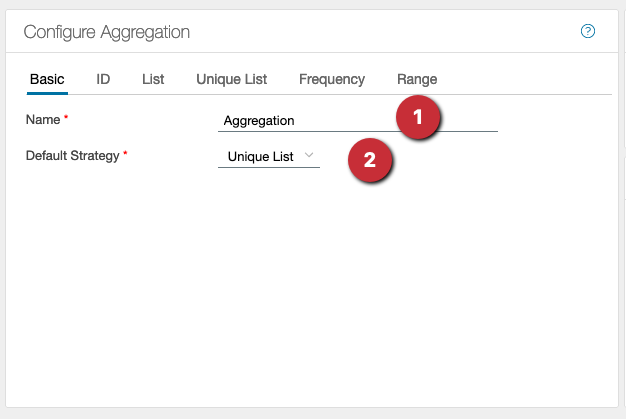
Task: Open the List tab
Action: pyautogui.click(x=153, y=79)
